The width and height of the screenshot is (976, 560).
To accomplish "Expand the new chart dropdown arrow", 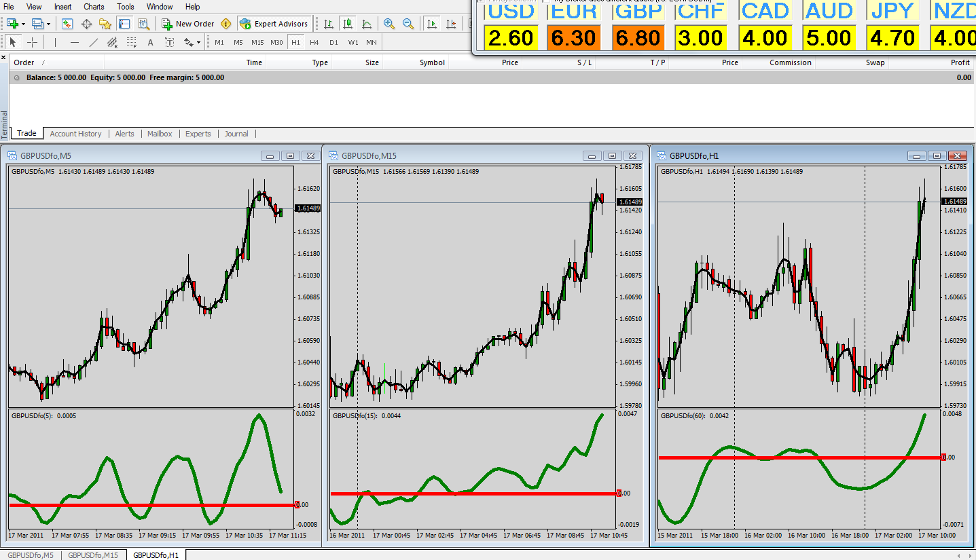I will point(23,24).
